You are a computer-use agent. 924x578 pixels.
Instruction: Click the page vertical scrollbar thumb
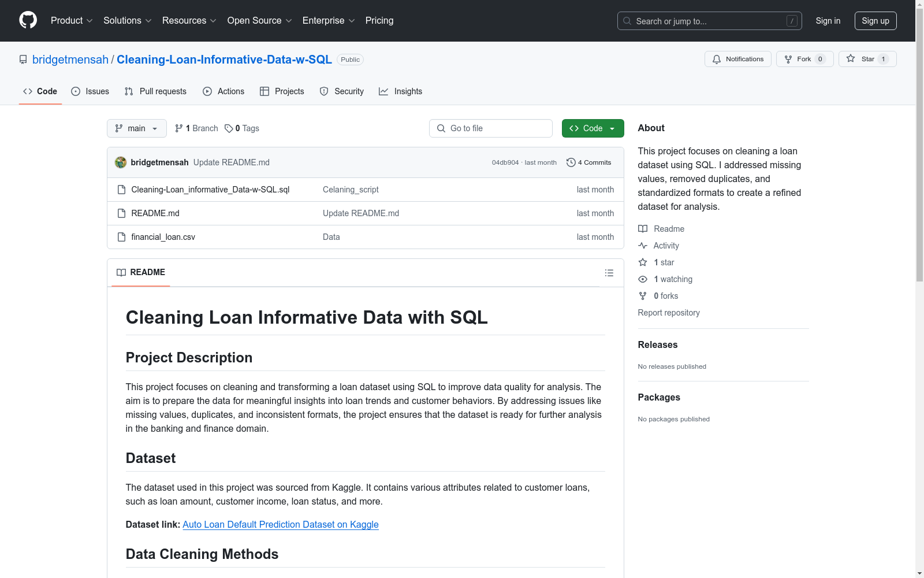[919, 144]
